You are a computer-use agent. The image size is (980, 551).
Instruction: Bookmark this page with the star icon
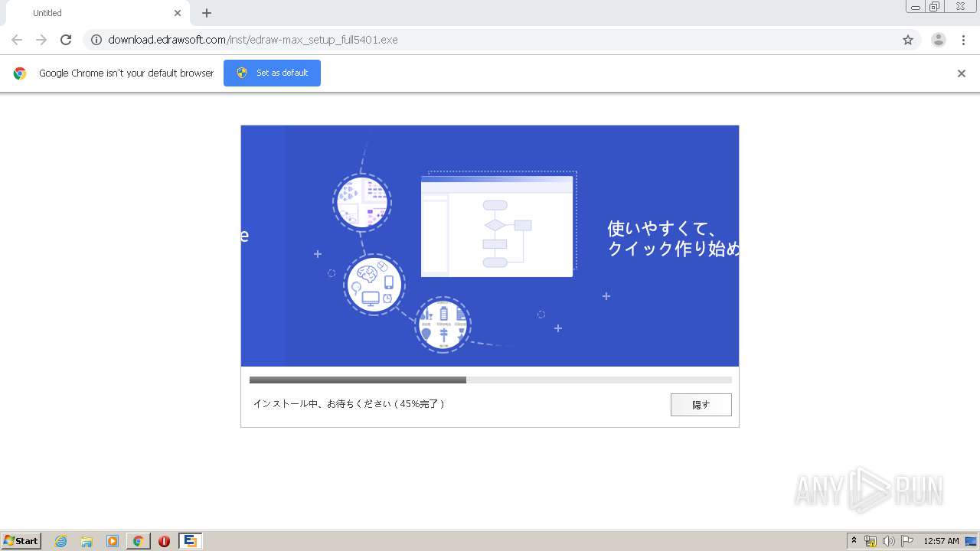tap(908, 40)
